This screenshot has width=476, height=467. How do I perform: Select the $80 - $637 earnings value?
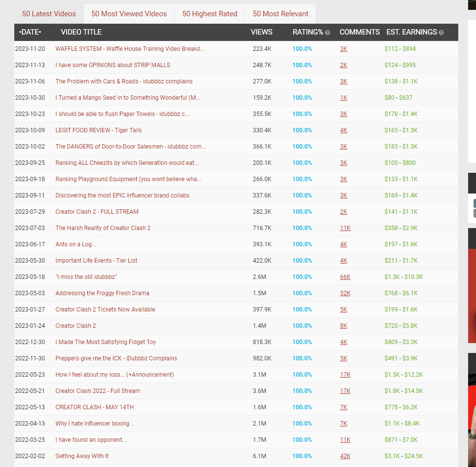point(398,98)
